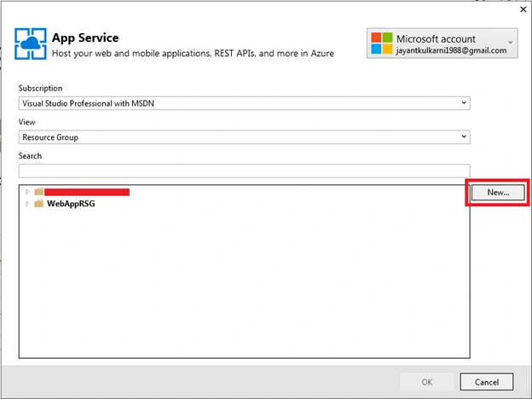Select the WebAppRSG tree item text
This screenshot has height=399, width=532.
click(x=71, y=204)
